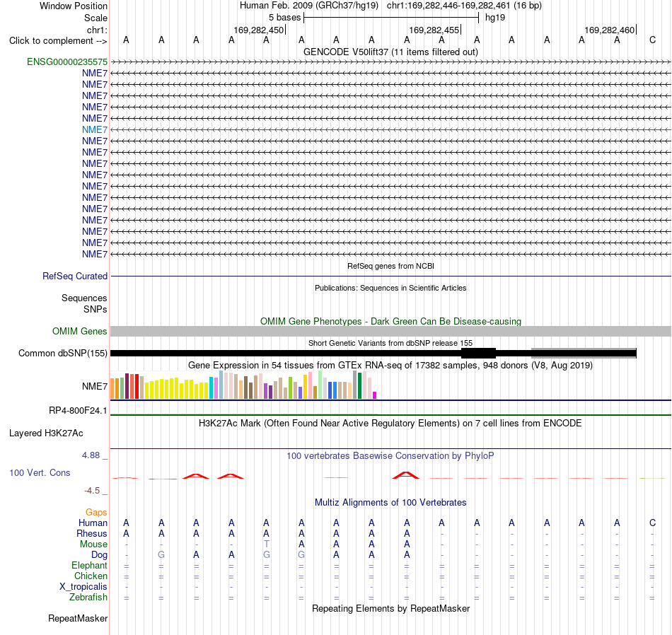The width and height of the screenshot is (672, 635).
Task: Click the C base in the Human alignment row
Action: point(652,523)
